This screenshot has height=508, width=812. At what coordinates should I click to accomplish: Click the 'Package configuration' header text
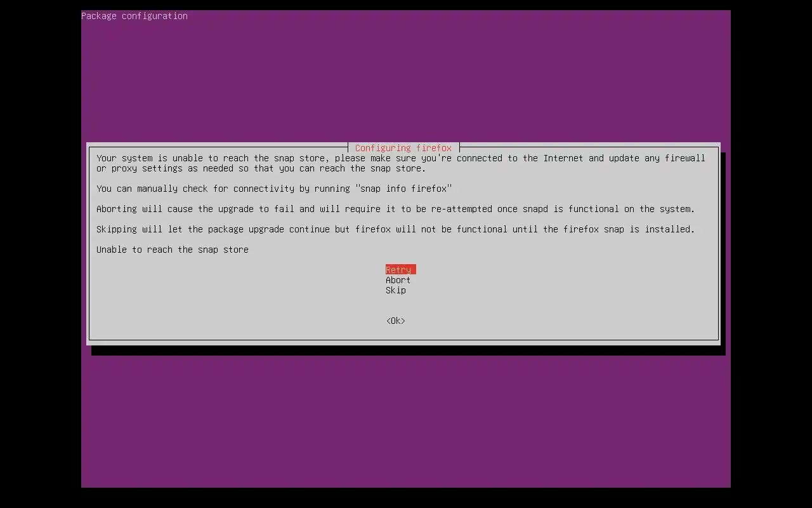[x=134, y=16]
